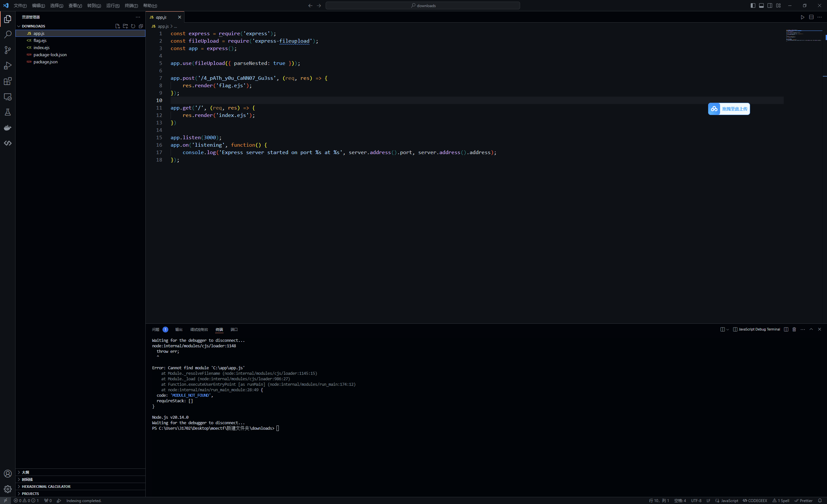Create a new file in DOWNLOADS
This screenshot has height=504, width=827.
118,26
